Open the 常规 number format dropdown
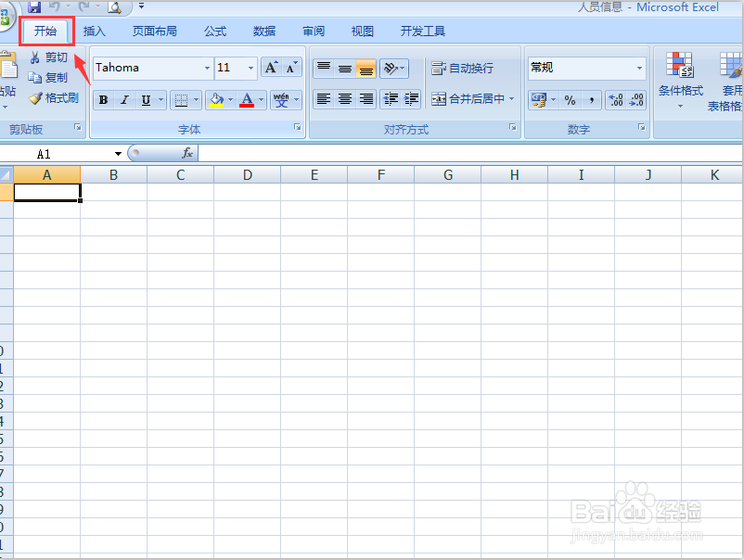The width and height of the screenshot is (744, 560). point(639,68)
